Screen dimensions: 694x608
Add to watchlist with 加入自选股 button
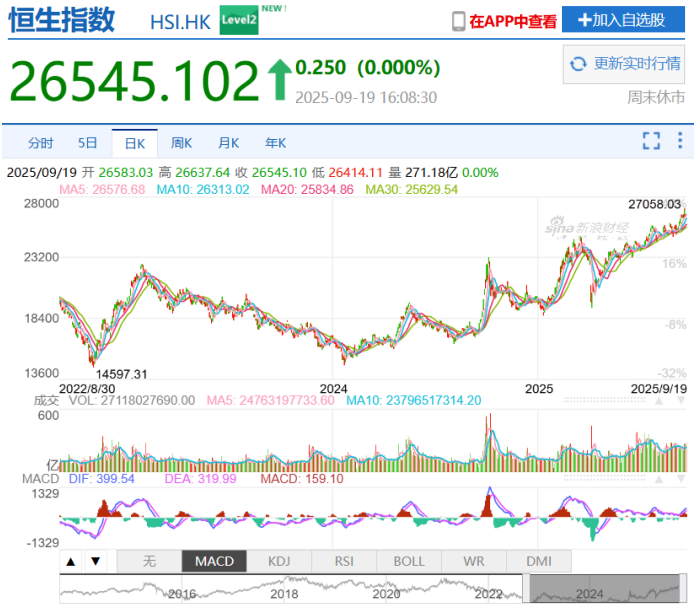[x=623, y=20]
